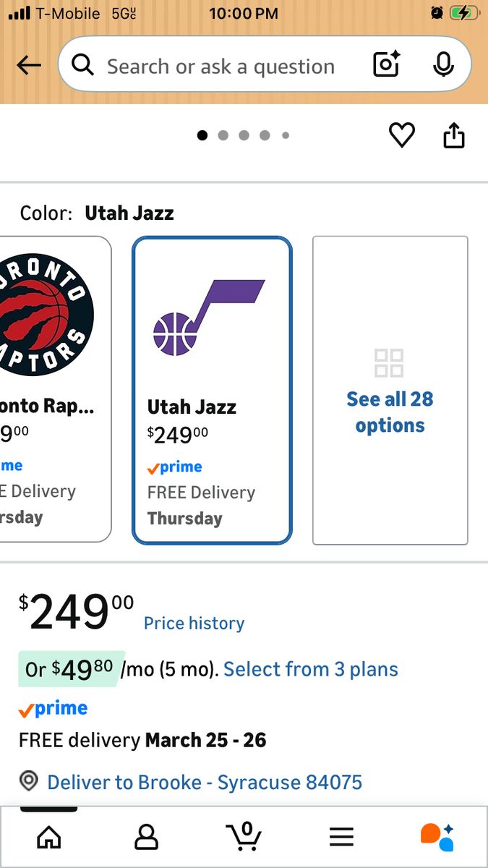The height and width of the screenshot is (868, 488).
Task: Open the shopping cart
Action: 244,838
